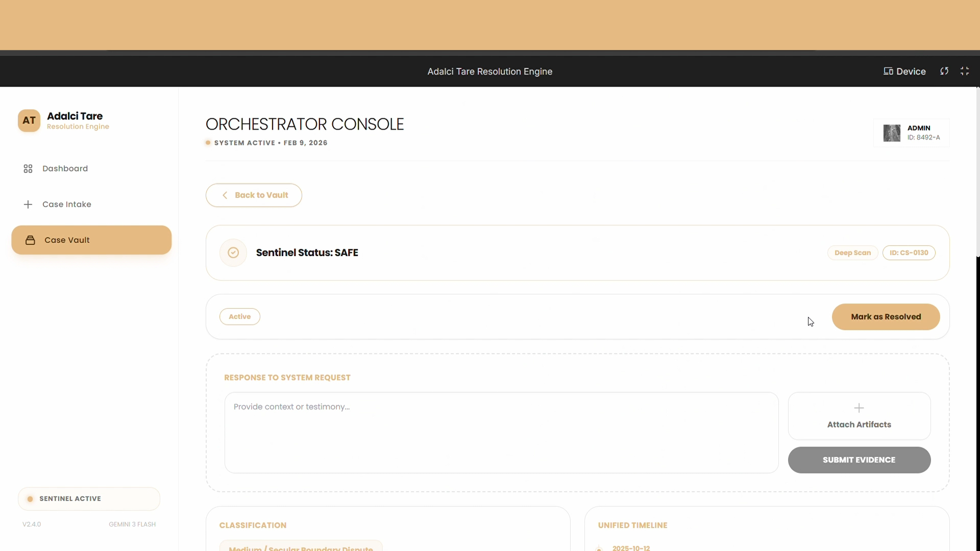980x551 pixels.
Task: Toggle the Active status pill
Action: [x=239, y=317]
